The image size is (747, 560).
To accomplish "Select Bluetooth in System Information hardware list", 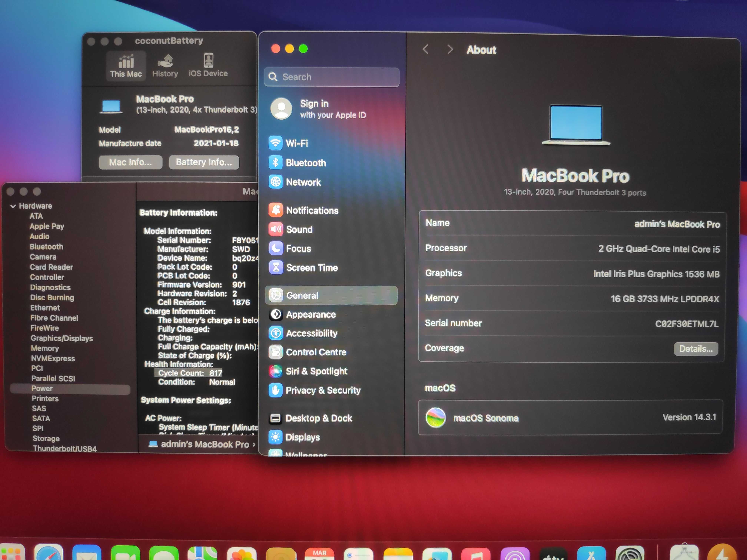I will coord(47,247).
